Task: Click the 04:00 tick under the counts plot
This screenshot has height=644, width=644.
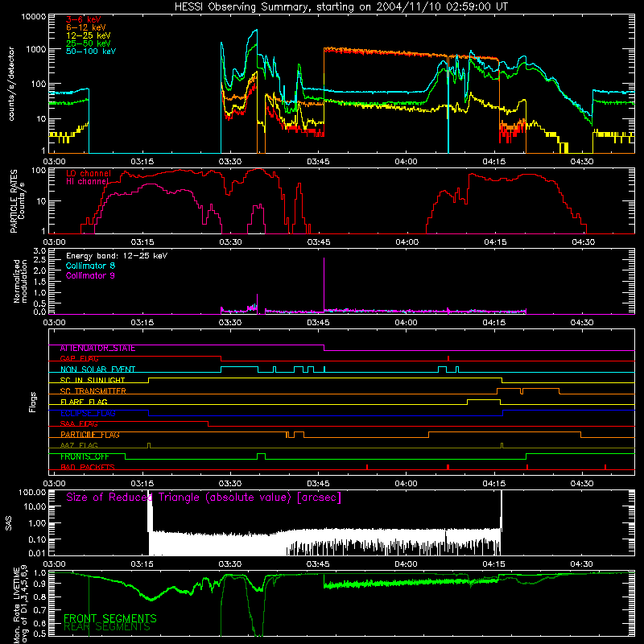Action: (x=407, y=162)
